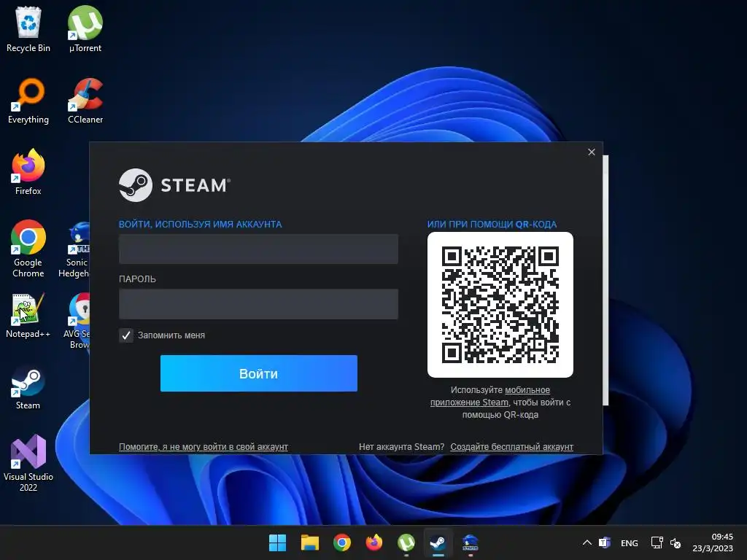
Task: Select the AVG Secure Browser desktop icon
Action: [77, 320]
